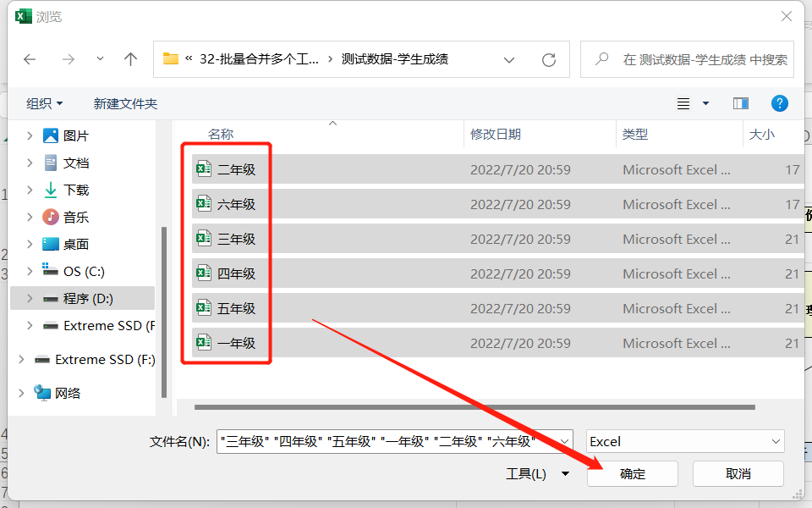The height and width of the screenshot is (508, 812).
Task: Click the Excel icon of 六年级
Action: (x=204, y=204)
